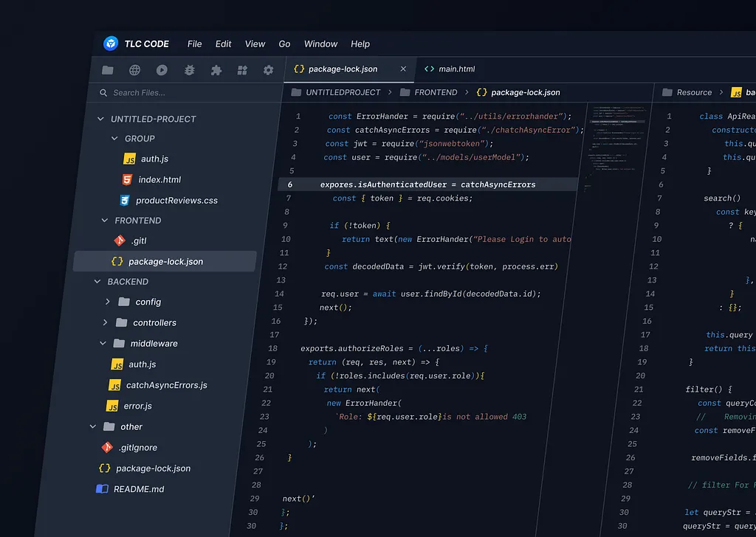This screenshot has width=756, height=537.
Task: Open the file explorer folder icon
Action: (108, 70)
